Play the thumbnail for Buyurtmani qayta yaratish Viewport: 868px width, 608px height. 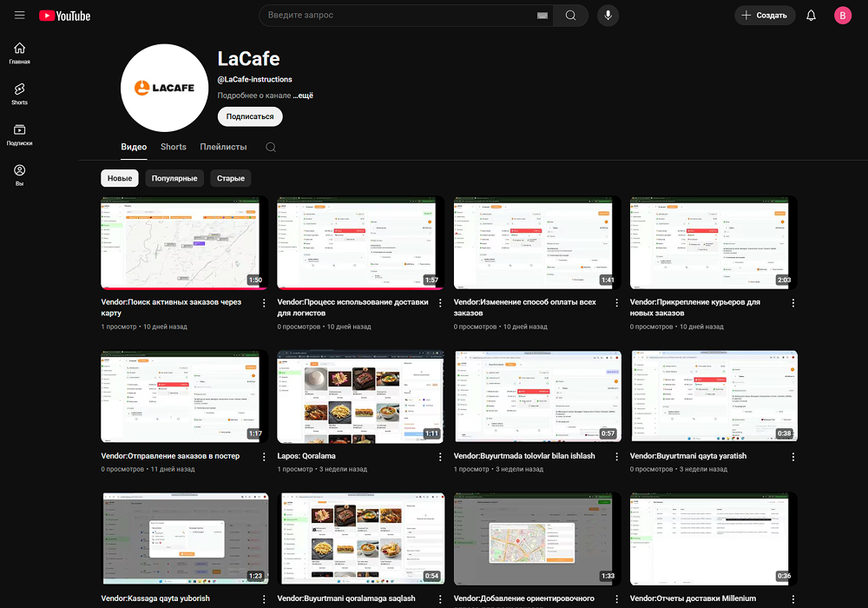[x=713, y=396]
